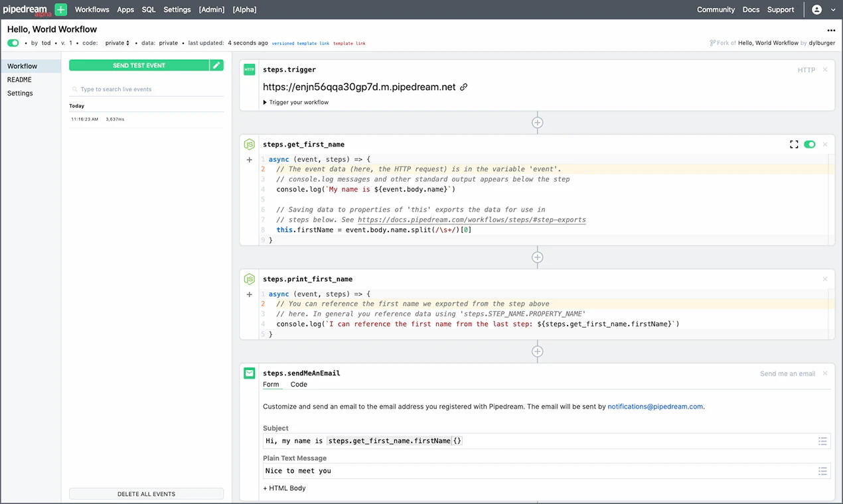Toggle the steps.get_first_name enabled switch

click(809, 145)
